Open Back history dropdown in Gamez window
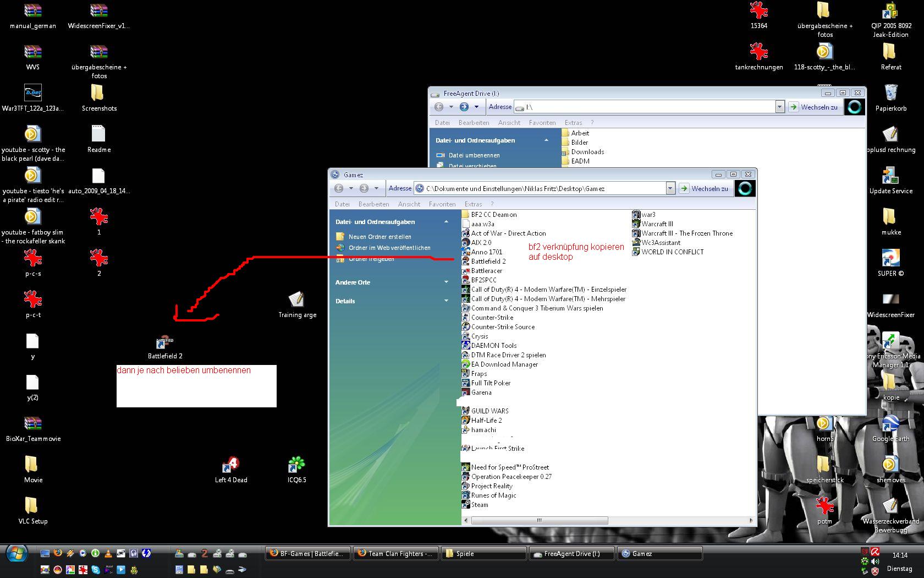 coord(351,188)
